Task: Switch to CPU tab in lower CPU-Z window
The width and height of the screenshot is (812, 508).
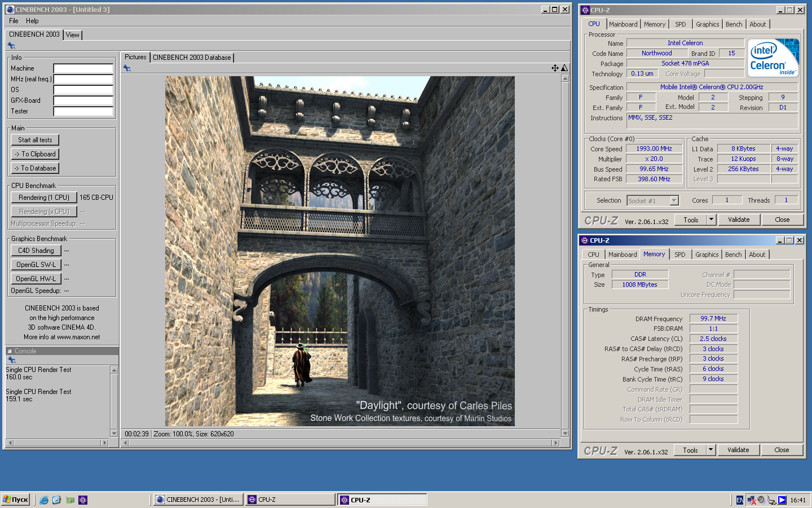Action: 593,255
